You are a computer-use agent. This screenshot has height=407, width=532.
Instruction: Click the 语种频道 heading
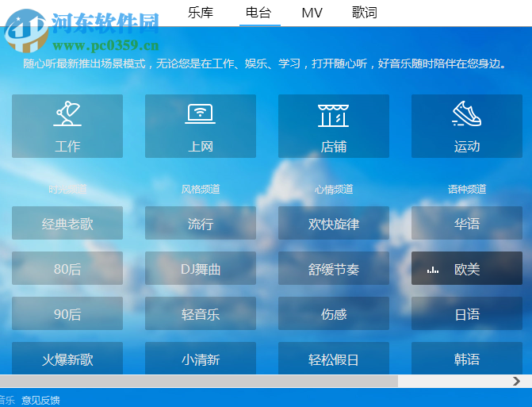[x=467, y=189]
